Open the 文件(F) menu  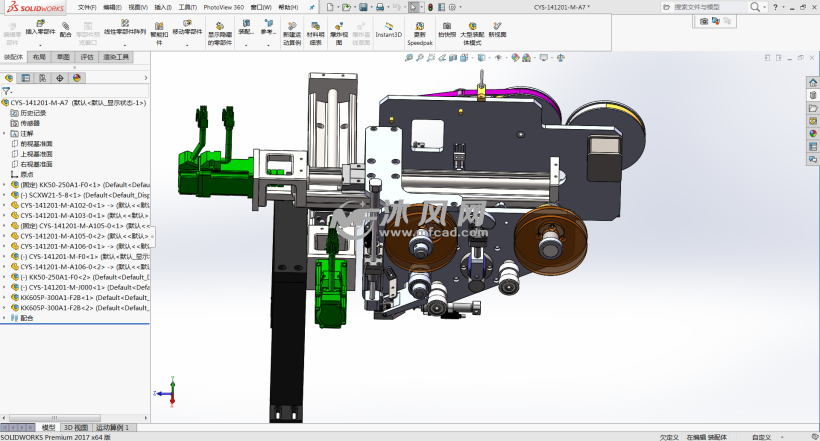(x=88, y=6)
